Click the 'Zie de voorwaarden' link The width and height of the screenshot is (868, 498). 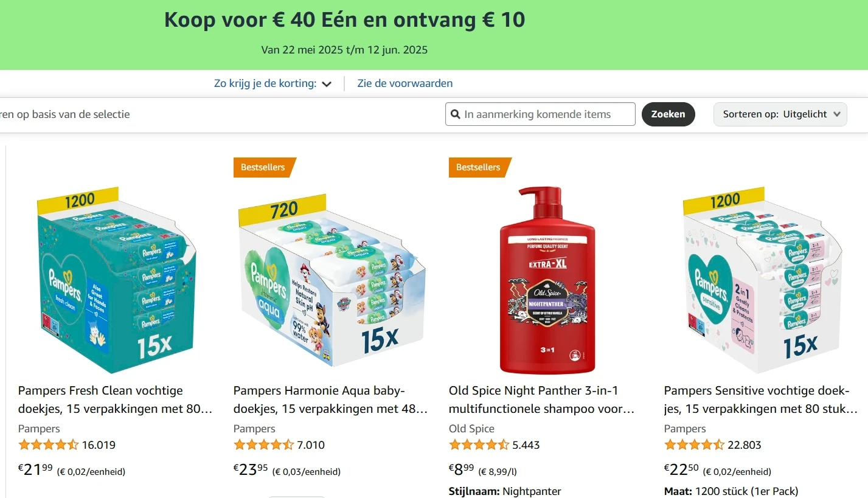[x=405, y=83]
